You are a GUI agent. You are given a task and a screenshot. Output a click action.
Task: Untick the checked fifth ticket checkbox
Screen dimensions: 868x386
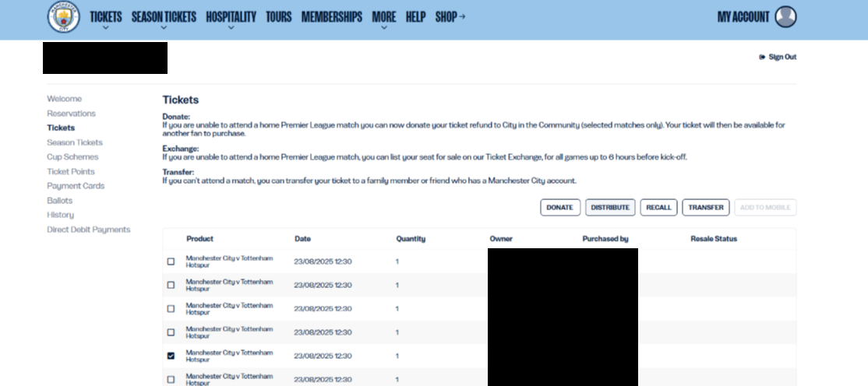[171, 356]
